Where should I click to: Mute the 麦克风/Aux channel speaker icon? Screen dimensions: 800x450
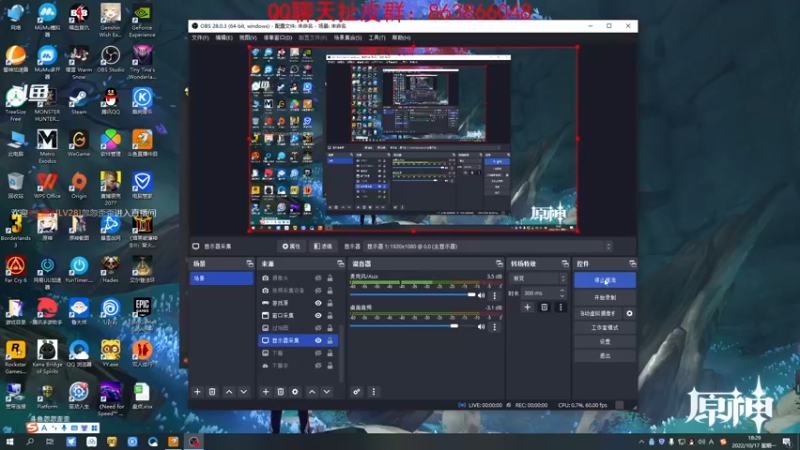click(x=482, y=295)
